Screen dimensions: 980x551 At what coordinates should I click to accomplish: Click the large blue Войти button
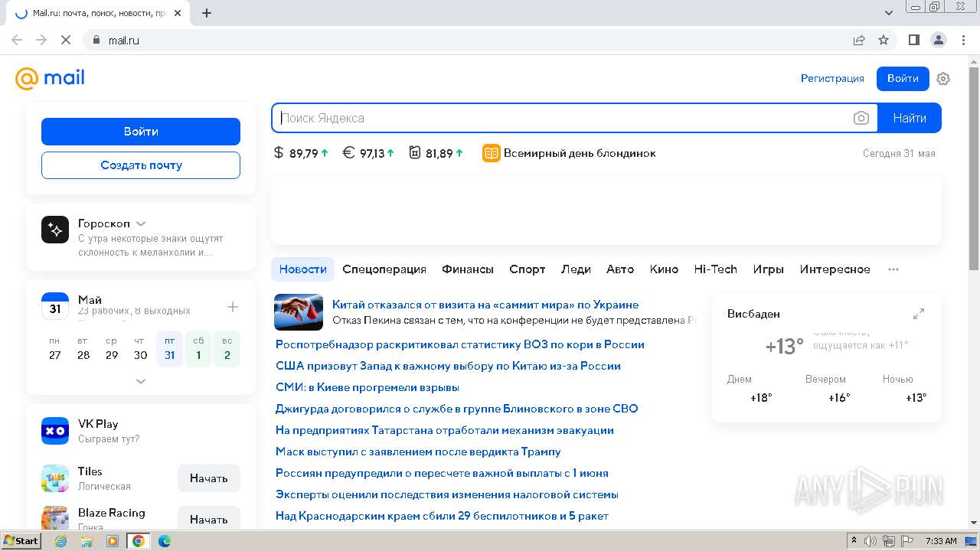coord(141,132)
